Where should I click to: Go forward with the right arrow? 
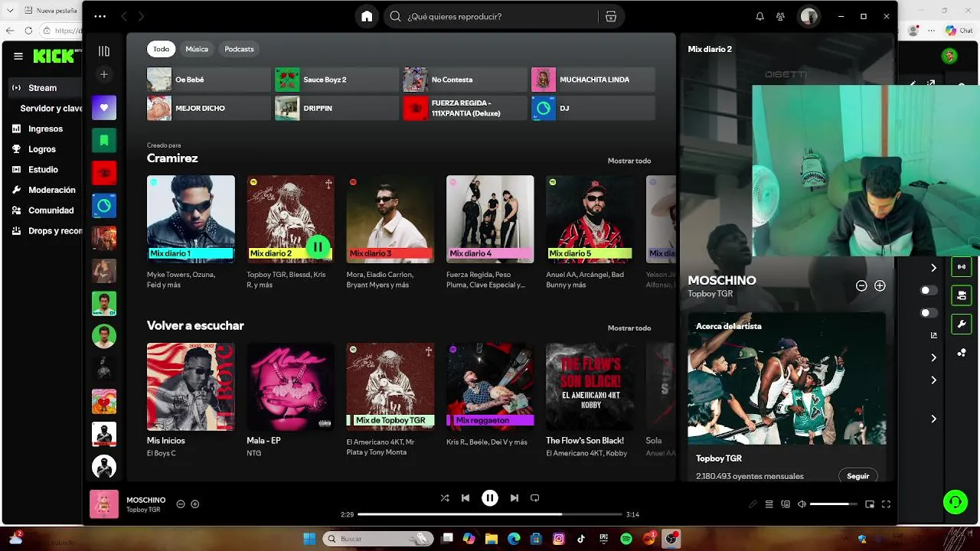pos(141,16)
